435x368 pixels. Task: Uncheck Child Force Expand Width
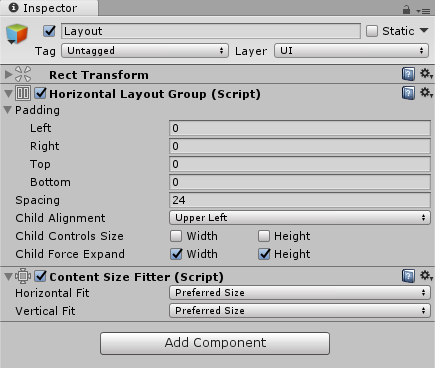coord(176,254)
